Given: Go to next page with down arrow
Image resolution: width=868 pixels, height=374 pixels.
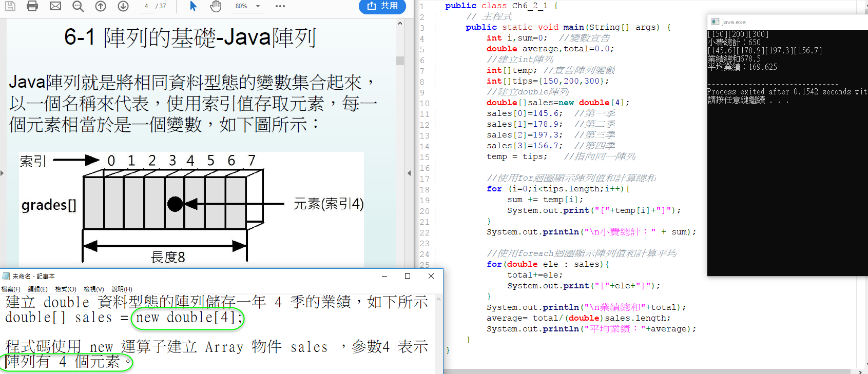Looking at the screenshot, I should pos(123,6).
